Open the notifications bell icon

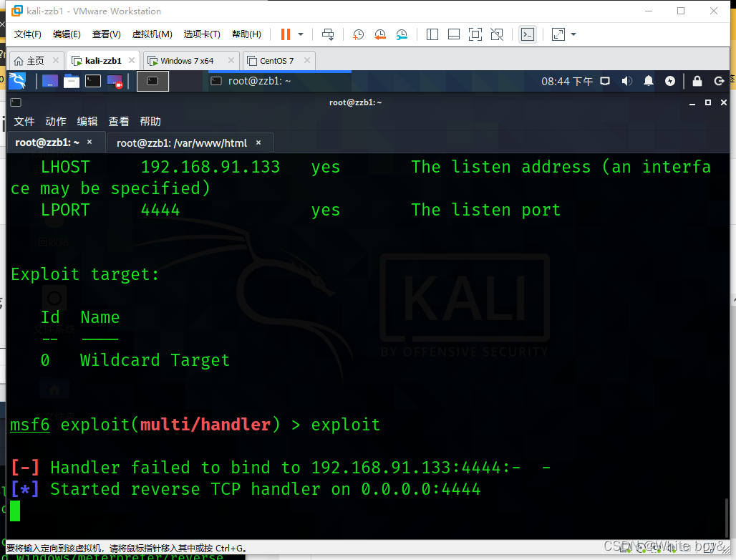(648, 81)
